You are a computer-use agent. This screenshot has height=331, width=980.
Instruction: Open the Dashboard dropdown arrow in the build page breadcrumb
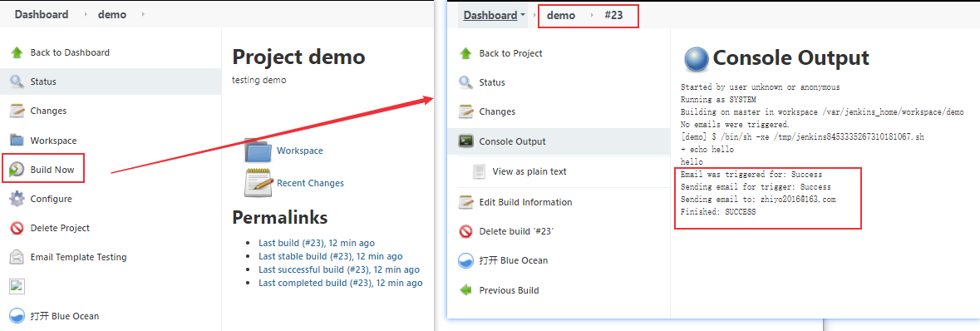tap(523, 16)
